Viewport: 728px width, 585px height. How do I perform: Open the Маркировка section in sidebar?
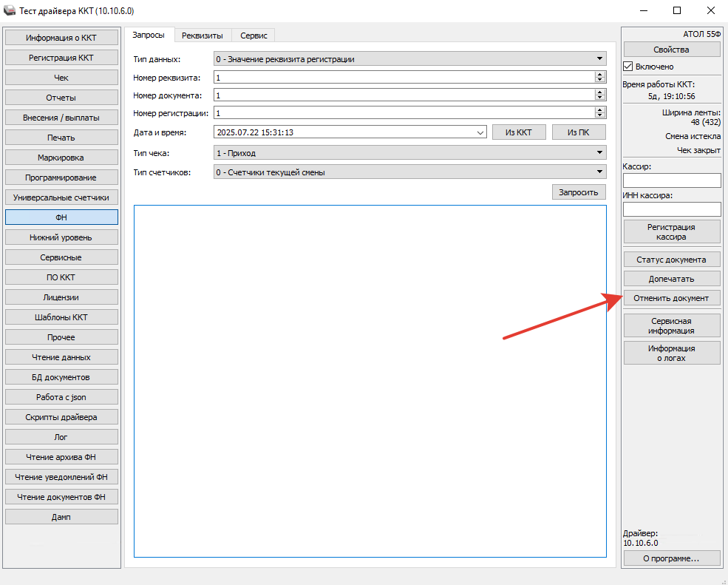coord(61,158)
